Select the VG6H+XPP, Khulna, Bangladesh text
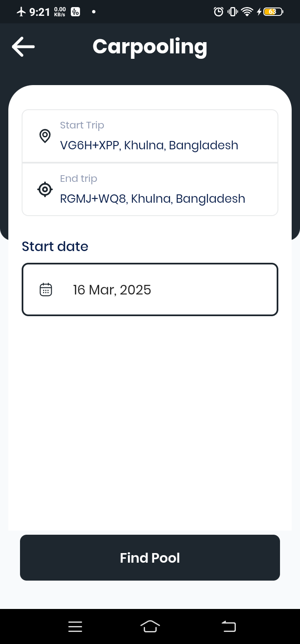The width and height of the screenshot is (300, 644). click(x=149, y=145)
